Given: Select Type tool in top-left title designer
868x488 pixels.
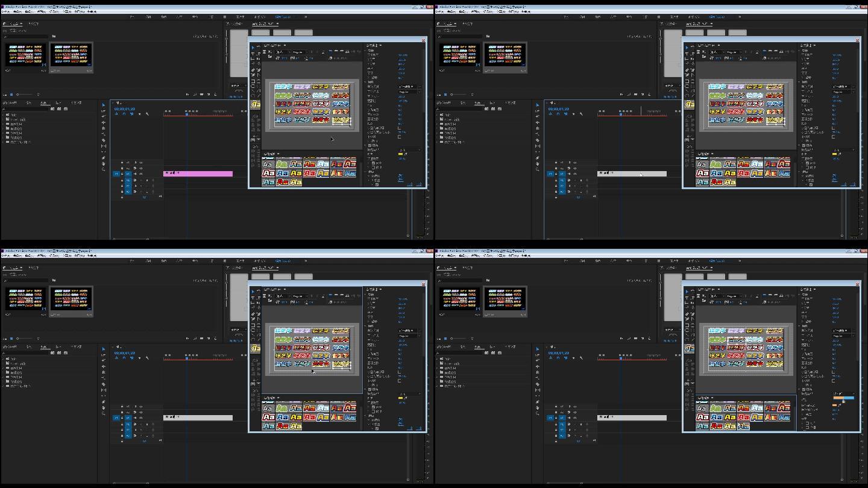Looking at the screenshot, I should tap(253, 54).
